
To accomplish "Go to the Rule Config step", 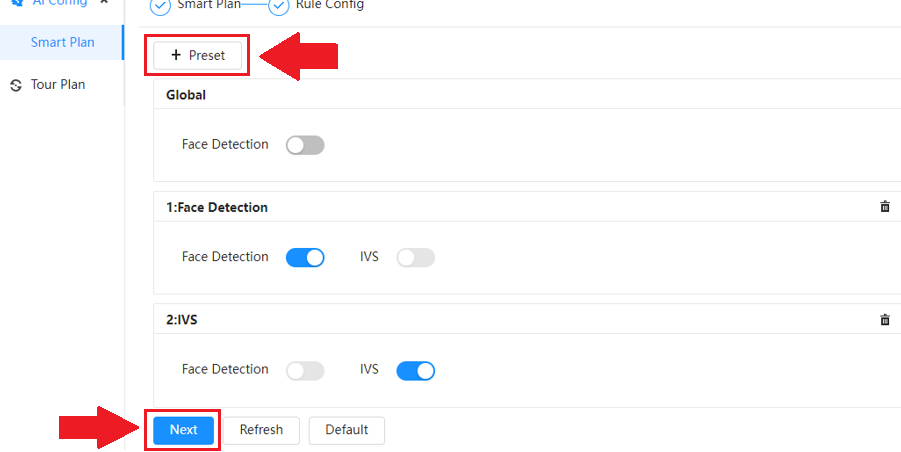I will [x=329, y=6].
